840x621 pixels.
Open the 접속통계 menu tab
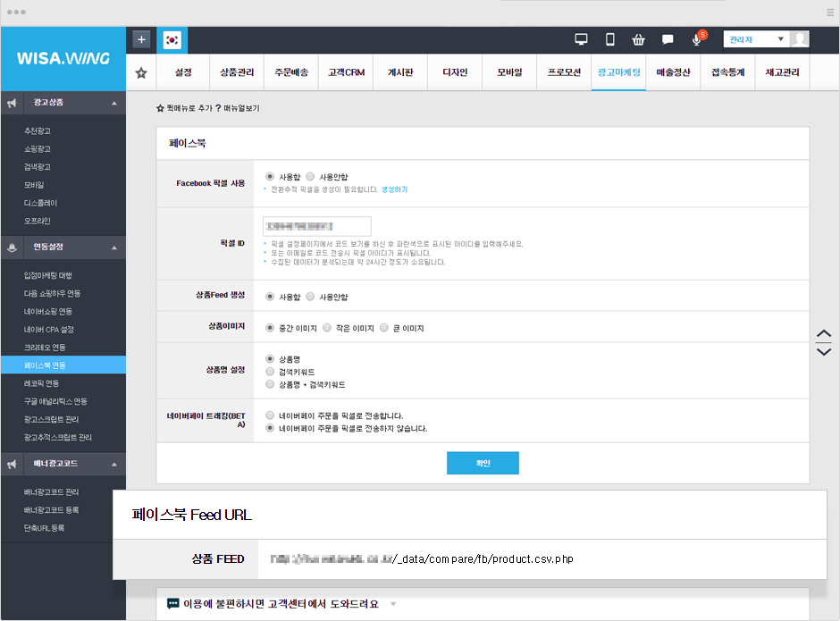(728, 72)
